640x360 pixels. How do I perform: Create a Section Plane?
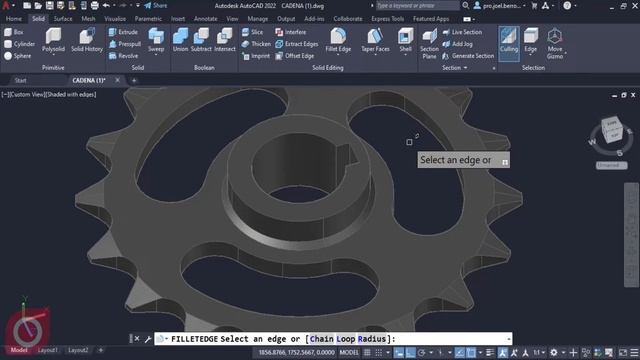pyautogui.click(x=429, y=43)
